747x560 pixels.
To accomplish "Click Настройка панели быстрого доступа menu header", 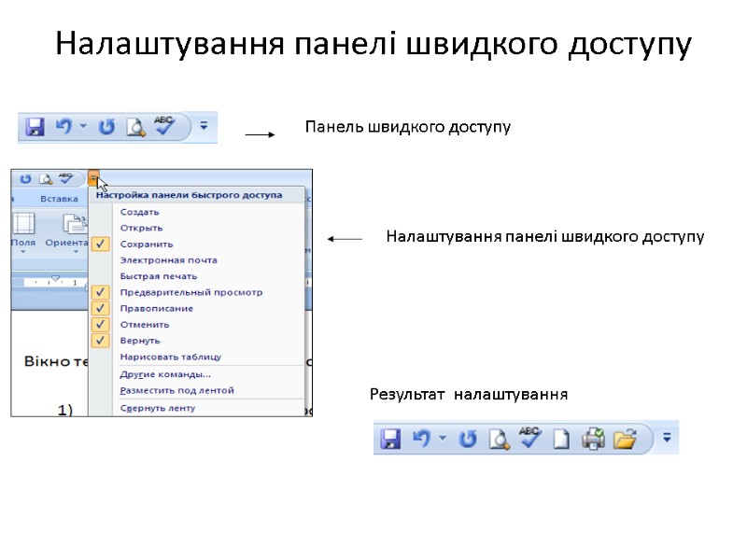I will pos(190,195).
